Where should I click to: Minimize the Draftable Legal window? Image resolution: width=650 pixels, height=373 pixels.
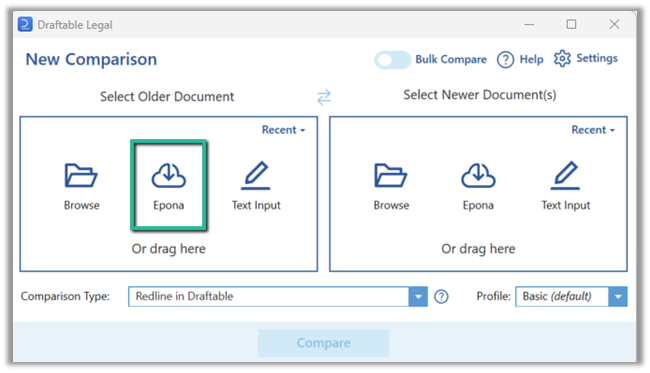[x=529, y=24]
